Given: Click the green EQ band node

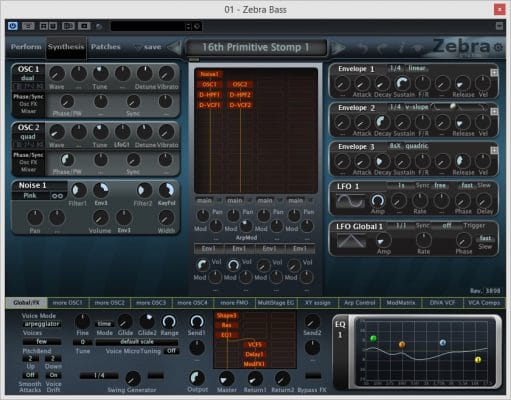Looking at the screenshot, I should coord(373,339).
